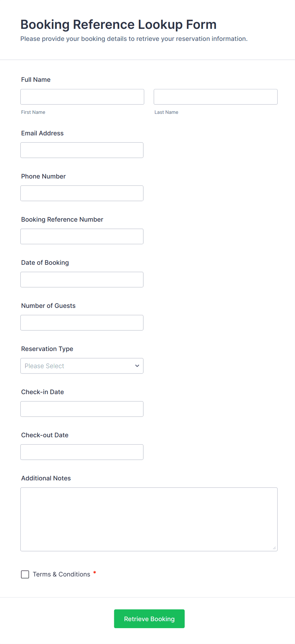
Task: Grab the Additional Notes resize handle
Action: 274,548
